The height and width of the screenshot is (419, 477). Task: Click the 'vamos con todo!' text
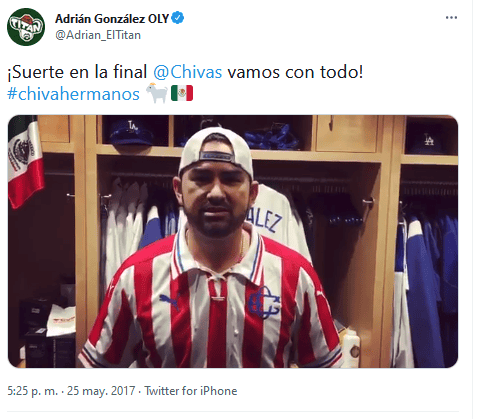coord(295,72)
